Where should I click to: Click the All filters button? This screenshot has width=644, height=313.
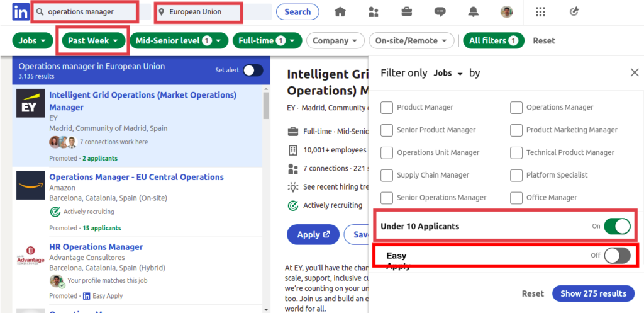point(493,41)
